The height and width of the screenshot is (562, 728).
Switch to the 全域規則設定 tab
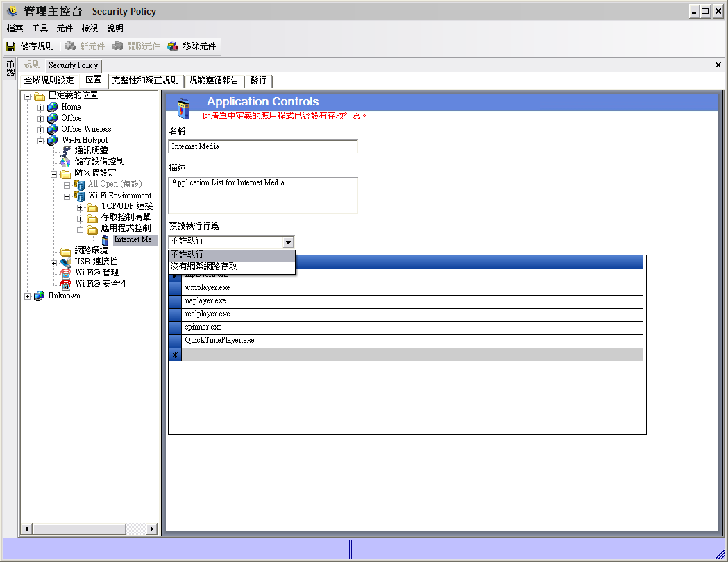tap(49, 80)
